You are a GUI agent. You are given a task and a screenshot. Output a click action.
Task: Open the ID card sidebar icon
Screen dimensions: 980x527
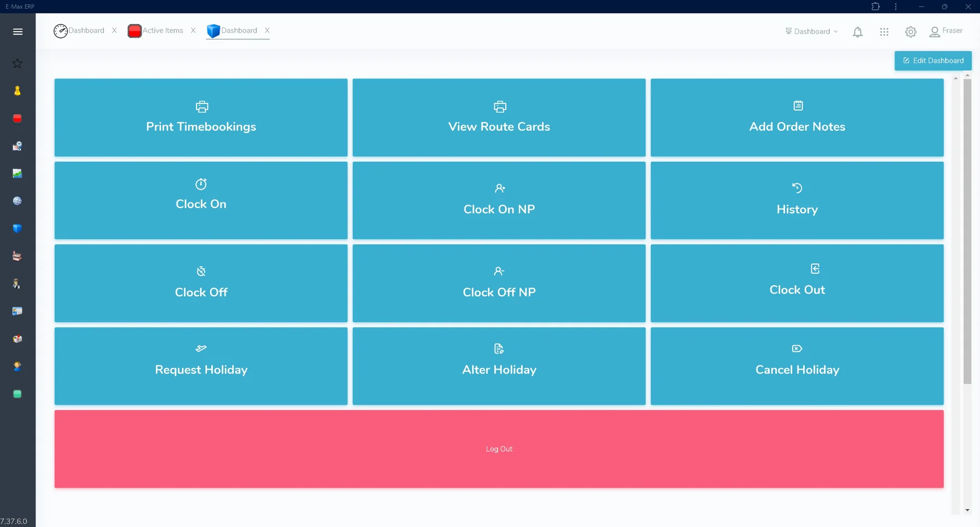pos(17,311)
